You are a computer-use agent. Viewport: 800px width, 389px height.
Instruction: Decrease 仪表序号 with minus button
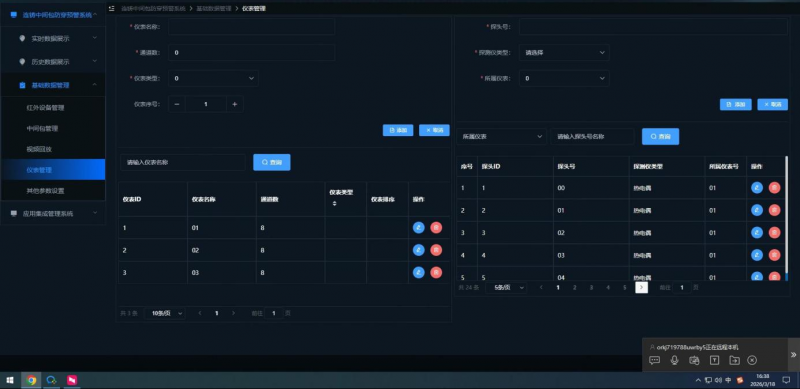177,104
